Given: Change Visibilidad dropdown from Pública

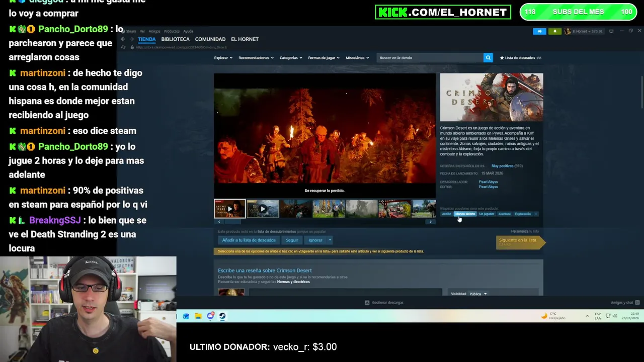Looking at the screenshot, I should [478, 294].
